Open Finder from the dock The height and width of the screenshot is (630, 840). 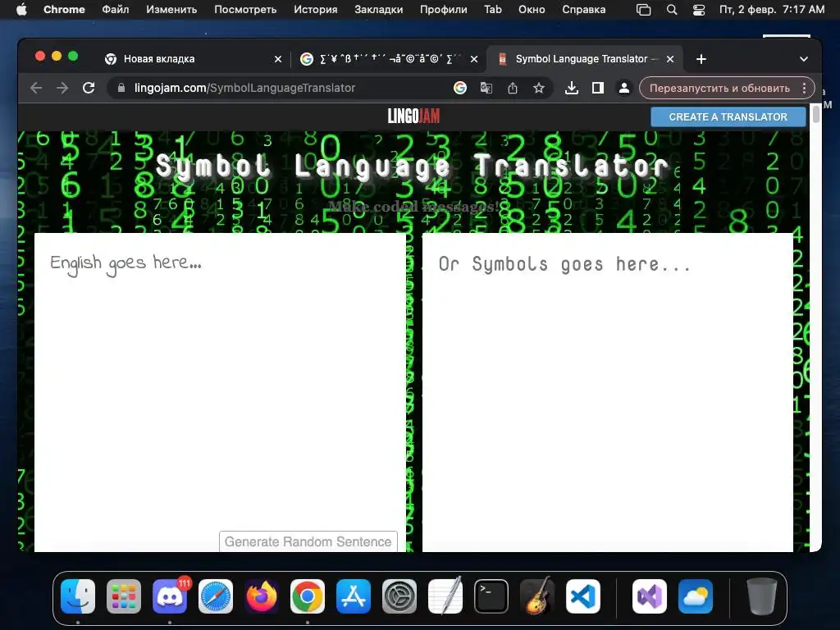coord(78,596)
